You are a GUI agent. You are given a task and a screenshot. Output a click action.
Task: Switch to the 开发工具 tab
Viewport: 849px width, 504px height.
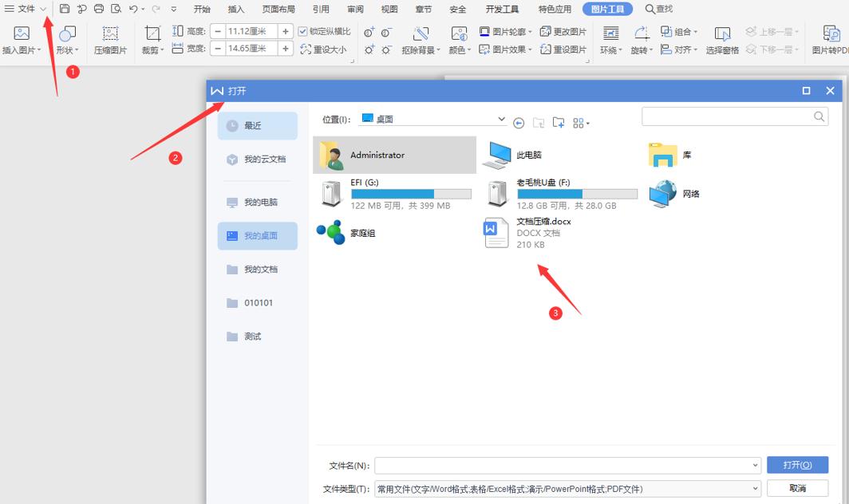pyautogui.click(x=502, y=10)
